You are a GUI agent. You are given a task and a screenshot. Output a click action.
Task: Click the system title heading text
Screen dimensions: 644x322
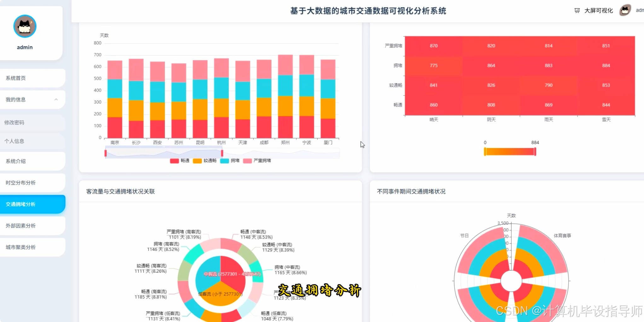pyautogui.click(x=368, y=11)
